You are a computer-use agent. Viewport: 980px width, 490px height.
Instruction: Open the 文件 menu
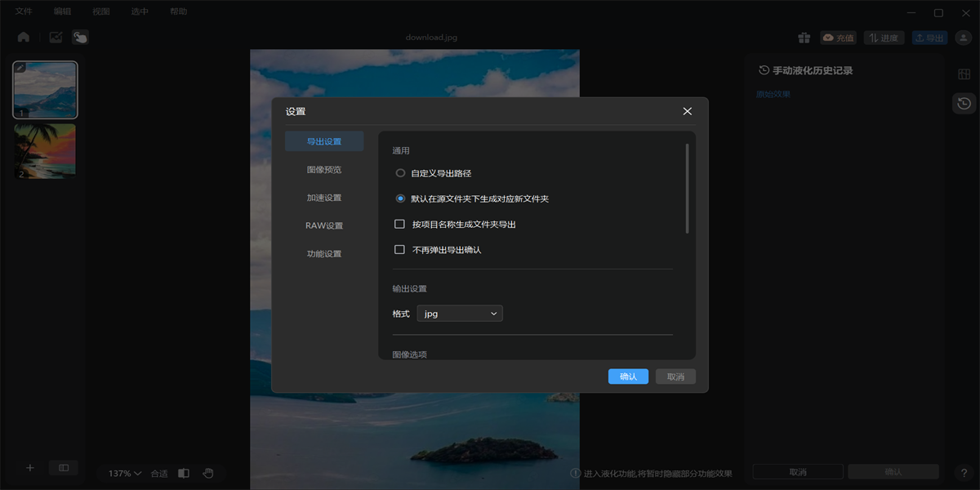point(24,12)
